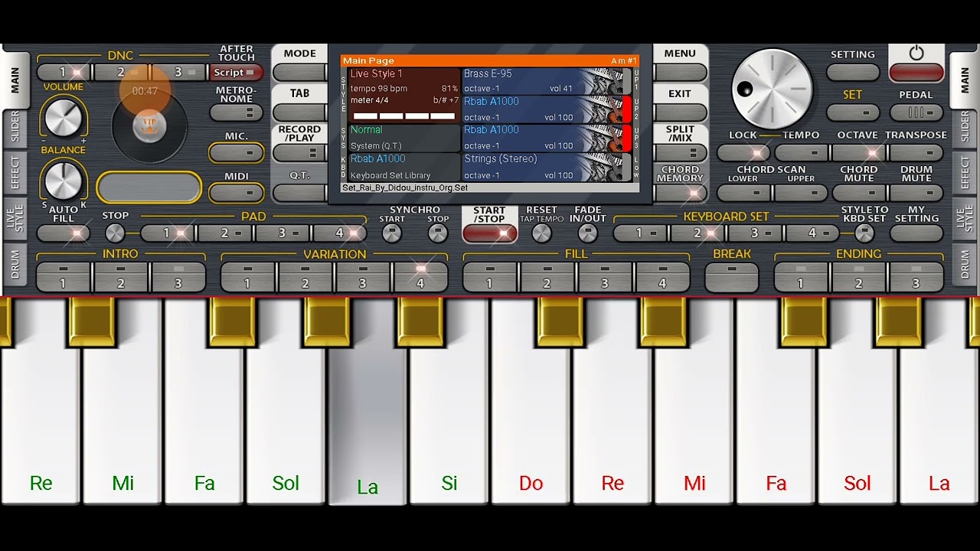The width and height of the screenshot is (980, 551).
Task: Select the left-side MAIN tab
Action: tap(15, 80)
